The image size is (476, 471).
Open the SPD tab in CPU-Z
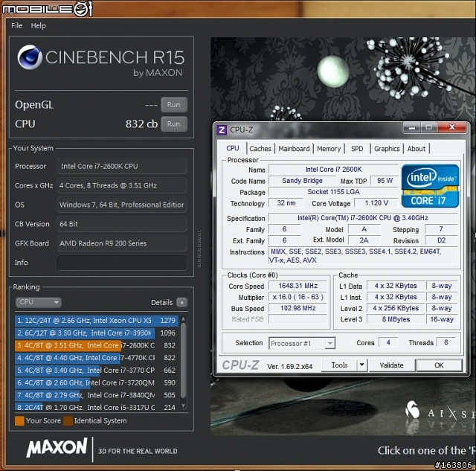pyautogui.click(x=357, y=149)
